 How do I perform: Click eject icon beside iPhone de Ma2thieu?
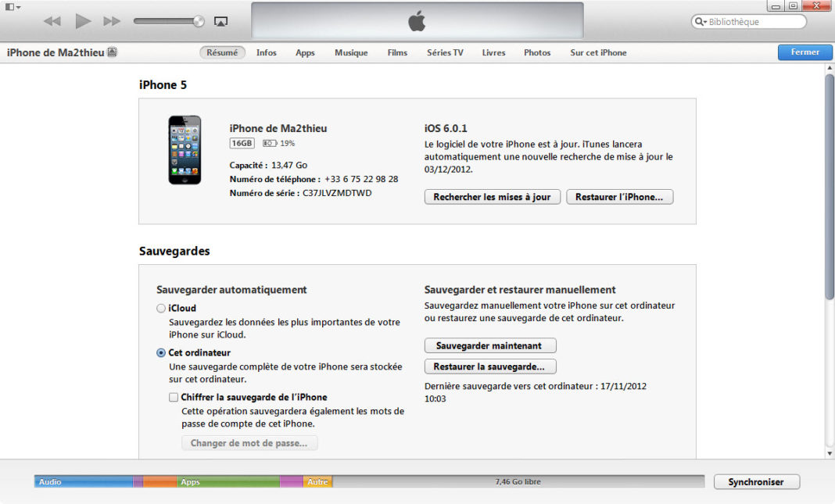(x=112, y=52)
